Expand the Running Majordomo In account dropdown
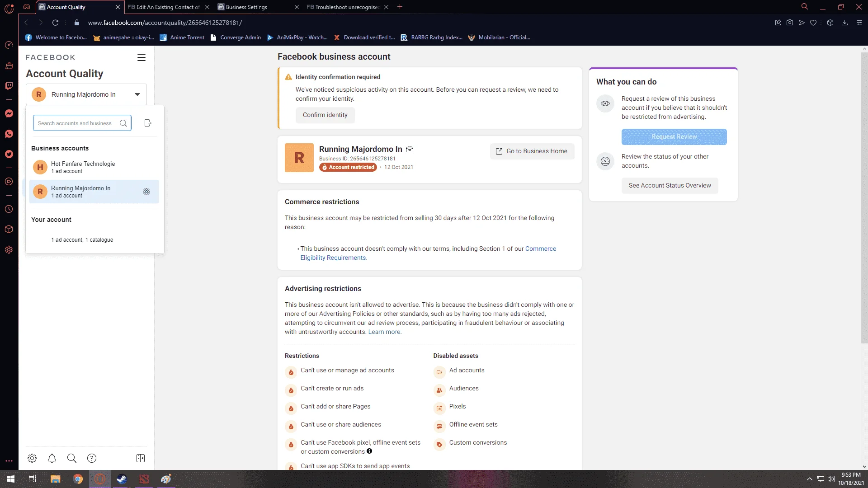The image size is (868, 488). tap(86, 94)
